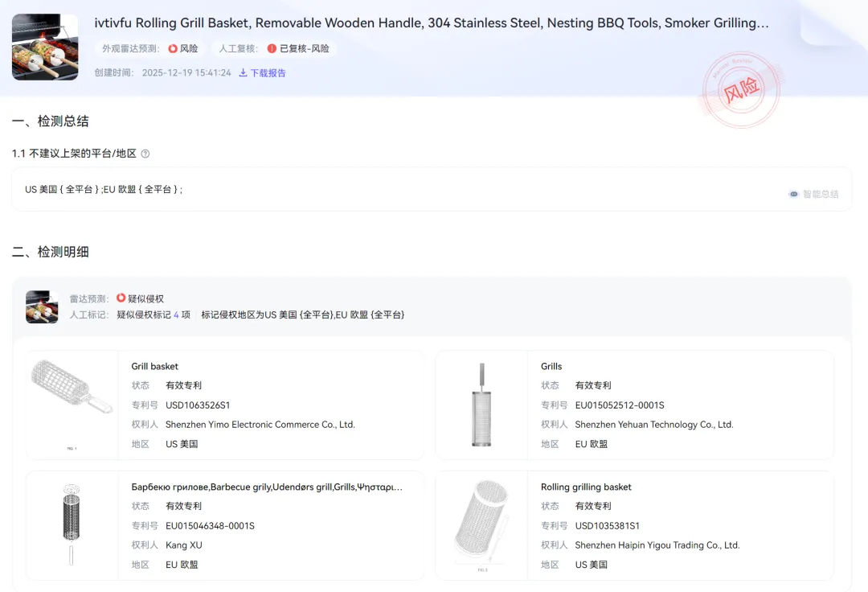Click the red alert icon before 已复核-风险
The image size is (868, 592).
coord(272,49)
